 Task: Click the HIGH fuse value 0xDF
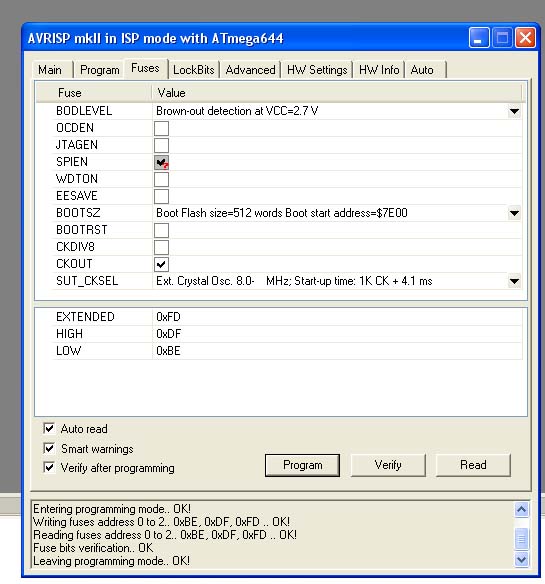[168, 334]
